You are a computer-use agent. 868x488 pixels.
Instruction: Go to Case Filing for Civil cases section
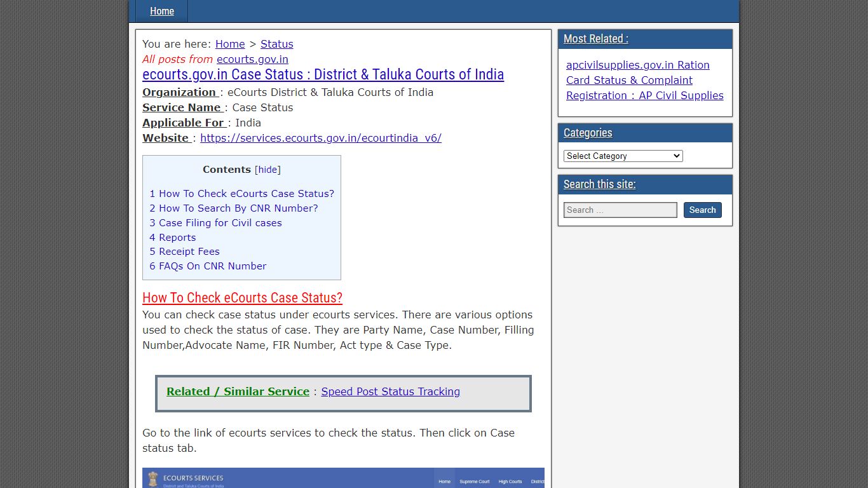point(215,223)
